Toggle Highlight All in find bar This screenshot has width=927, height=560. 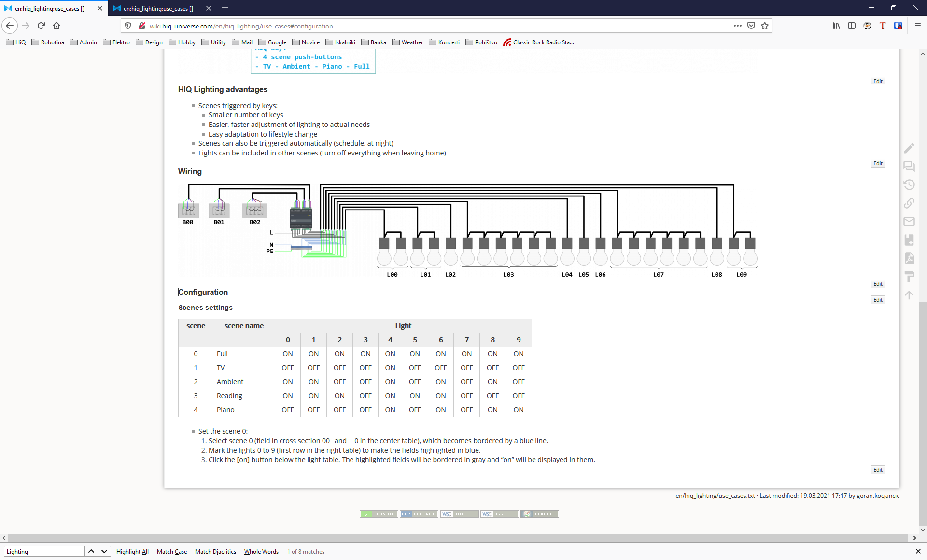click(132, 552)
